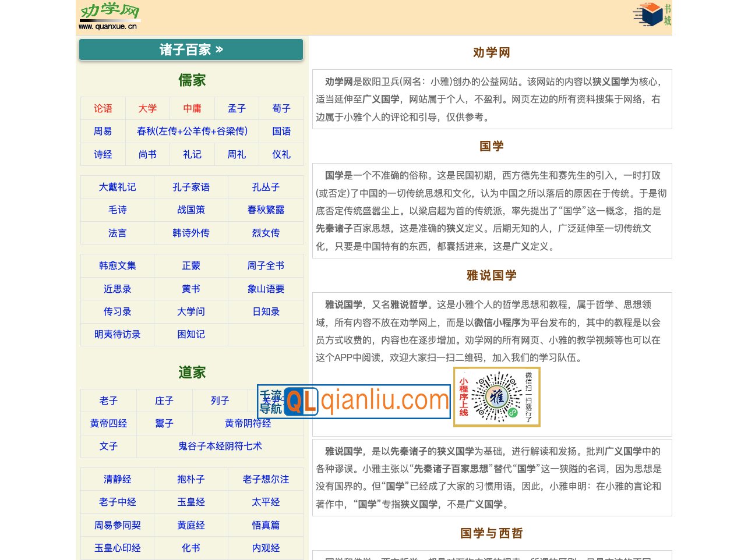Click the 传习录 link
Screen dimensions: 748x560
(117, 311)
